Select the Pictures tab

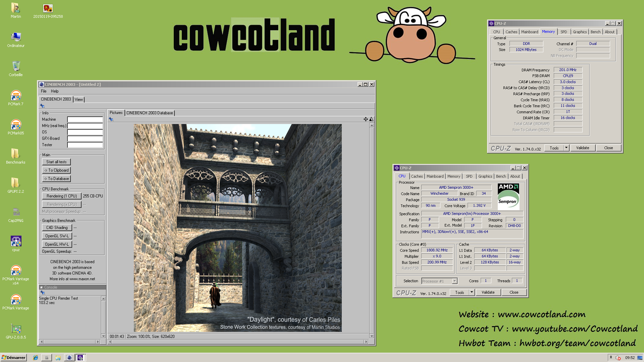116,113
